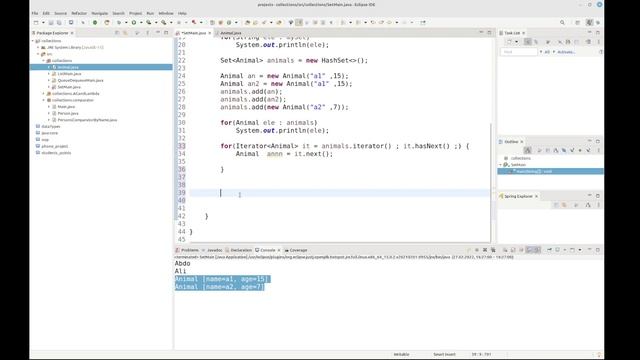Open the Java perspective icon at top right
Viewport: 640px width, 360px height.
(x=589, y=22)
